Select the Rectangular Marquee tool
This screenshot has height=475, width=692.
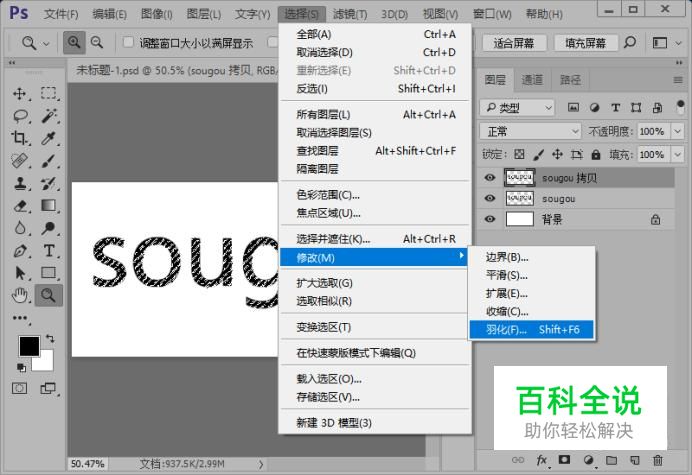49,93
